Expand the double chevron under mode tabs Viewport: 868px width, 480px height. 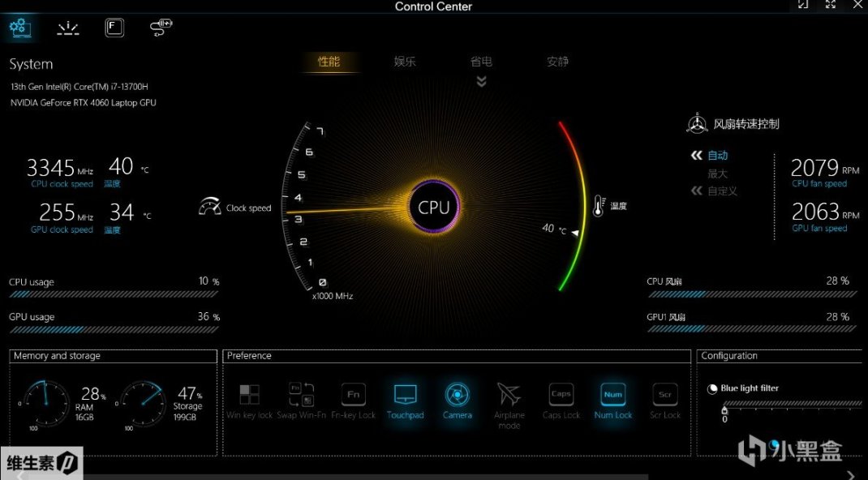click(482, 81)
